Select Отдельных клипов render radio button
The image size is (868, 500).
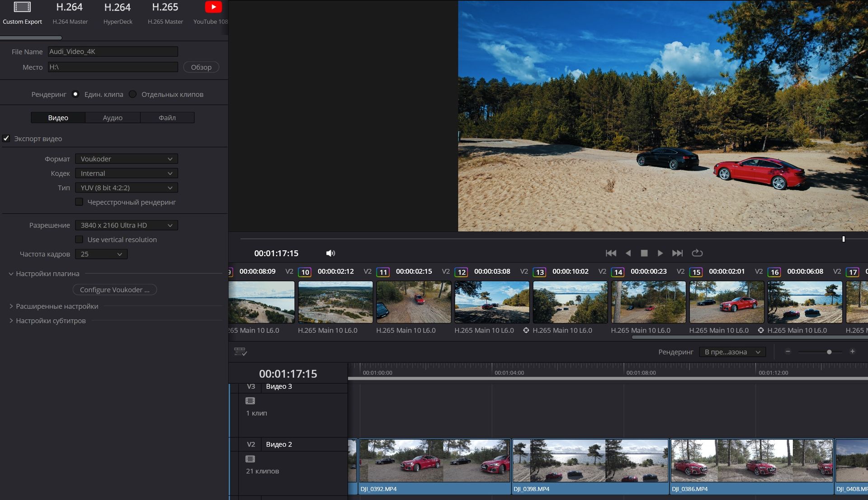coord(132,94)
